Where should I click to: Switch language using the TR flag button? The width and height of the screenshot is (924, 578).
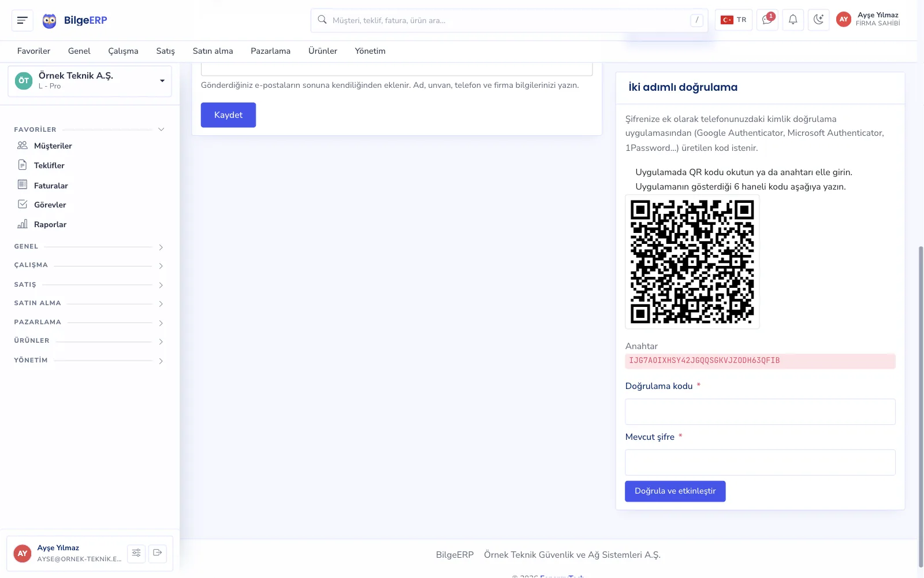tap(733, 20)
